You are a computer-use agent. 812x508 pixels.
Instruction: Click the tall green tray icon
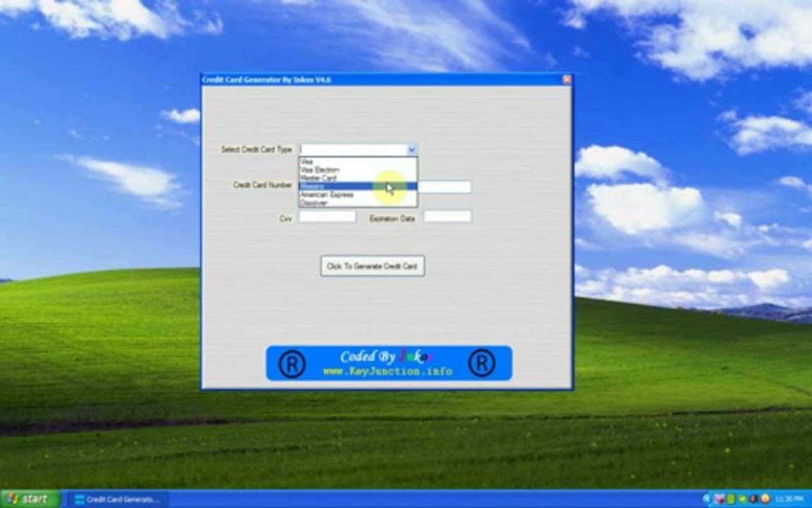[731, 500]
